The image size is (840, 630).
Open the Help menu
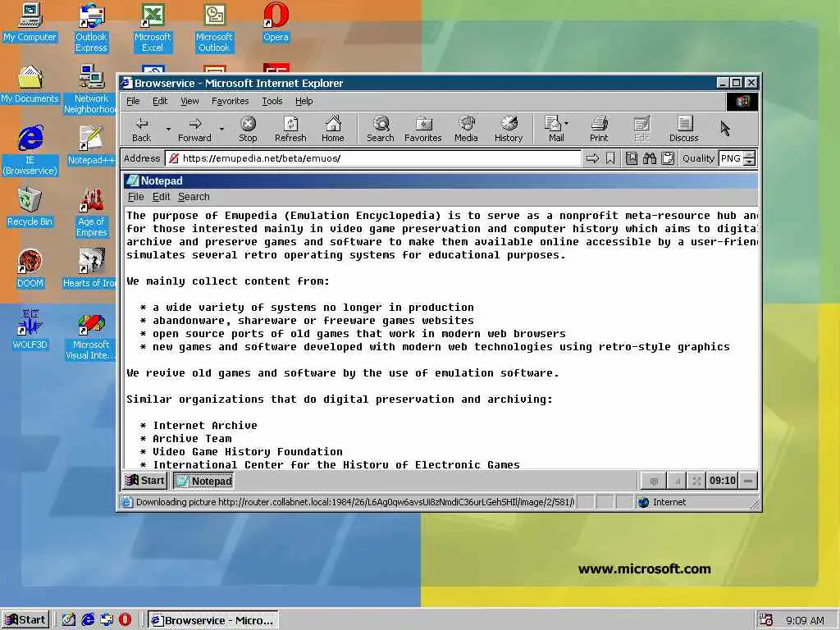coord(304,101)
